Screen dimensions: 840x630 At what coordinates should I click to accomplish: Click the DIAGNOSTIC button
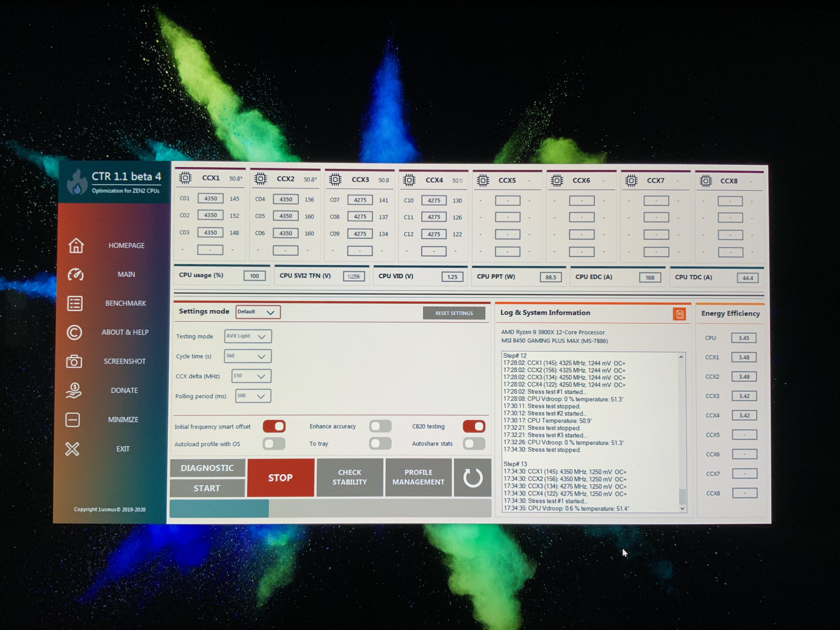(207, 468)
